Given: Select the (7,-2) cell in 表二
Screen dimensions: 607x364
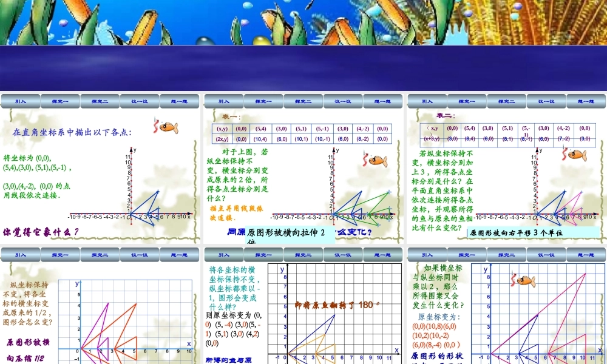Looking at the screenshot, I should (x=564, y=138).
